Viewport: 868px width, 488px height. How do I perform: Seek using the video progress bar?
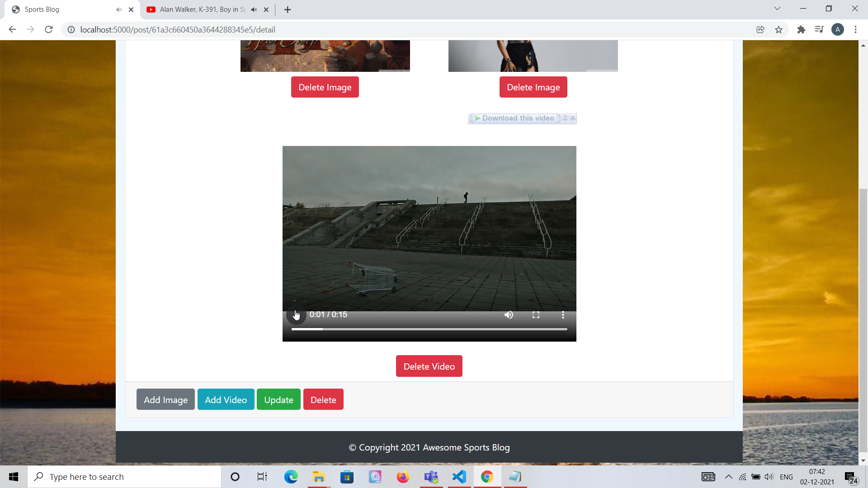(x=429, y=329)
